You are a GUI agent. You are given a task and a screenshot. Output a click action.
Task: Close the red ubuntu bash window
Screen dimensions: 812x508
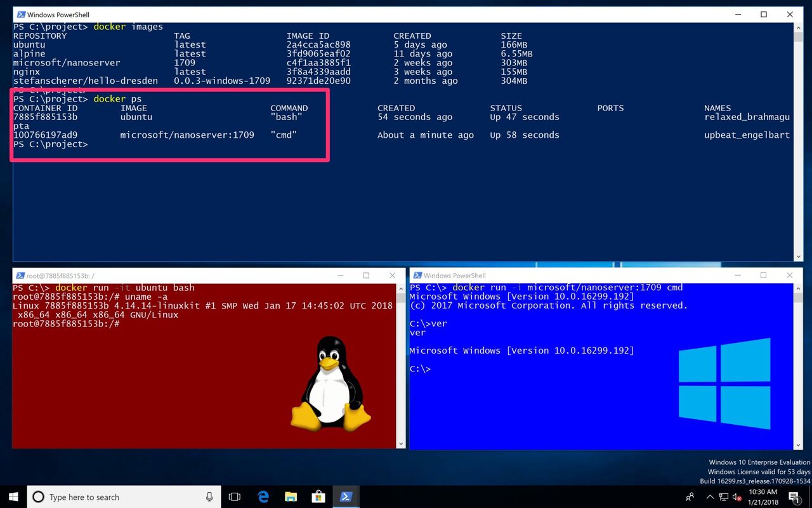pos(392,276)
